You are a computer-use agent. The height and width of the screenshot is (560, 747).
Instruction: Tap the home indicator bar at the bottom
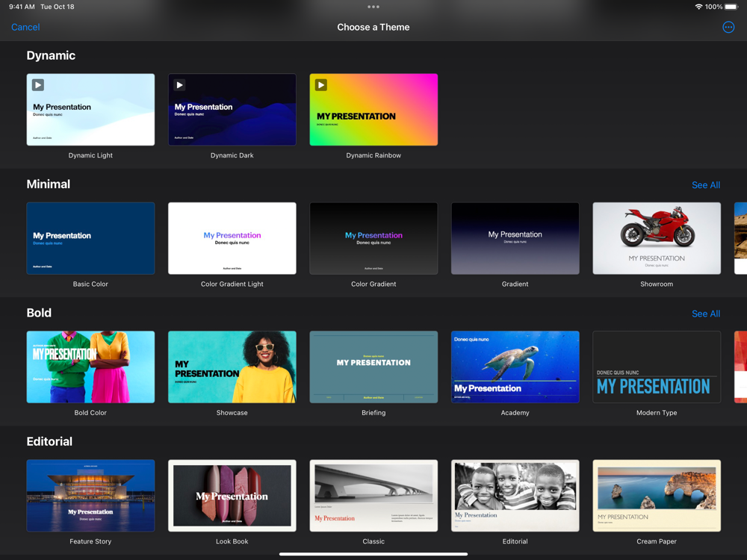click(373, 554)
